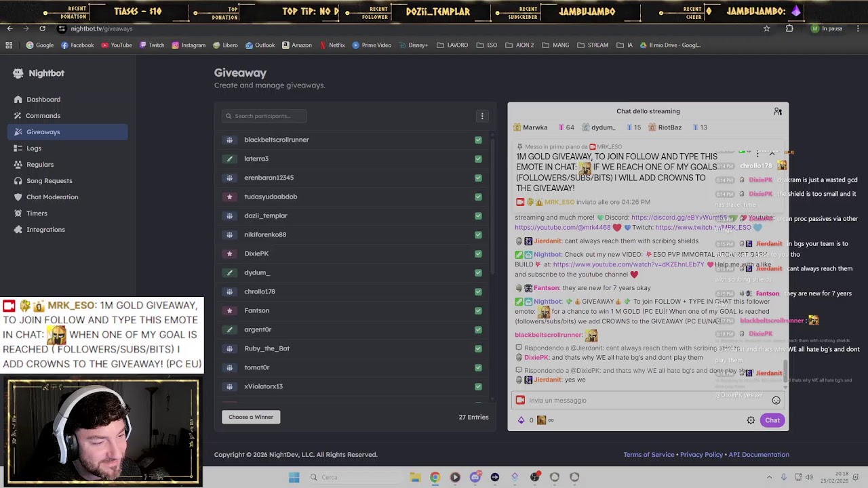The image size is (868, 488).
Task: Open the Chrome three-dot menu
Action: [859, 28]
